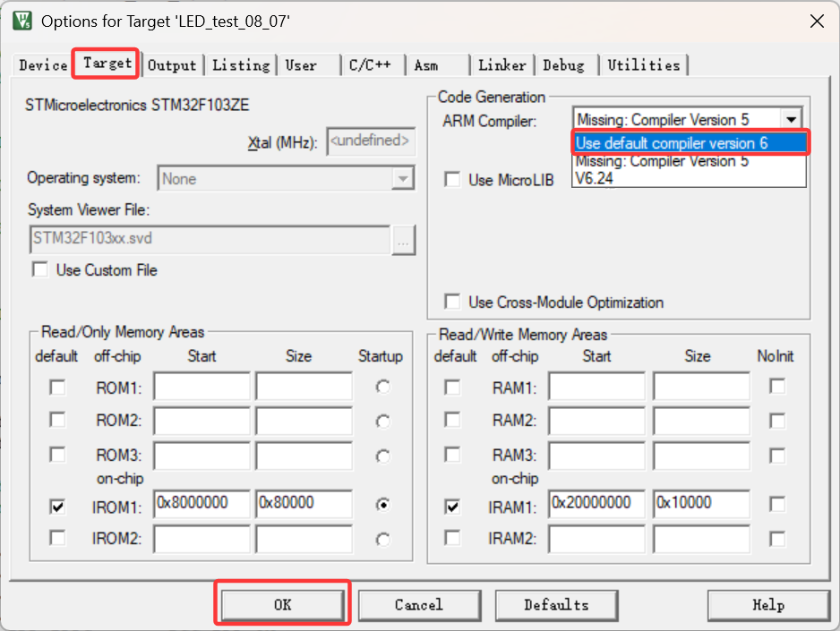840x631 pixels.
Task: Click the RAM2 Size field
Action: click(701, 420)
